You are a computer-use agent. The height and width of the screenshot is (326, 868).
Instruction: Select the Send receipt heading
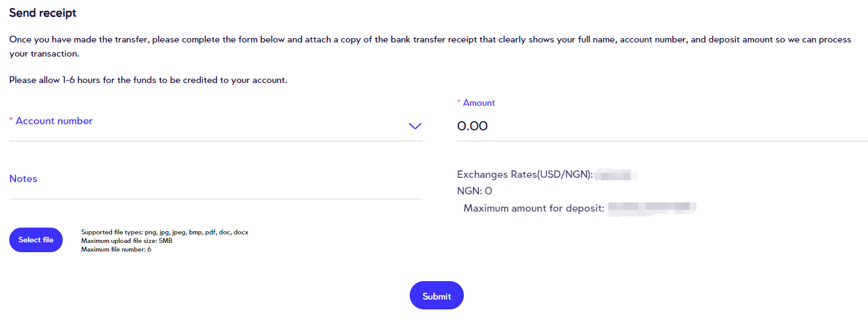pyautogui.click(x=43, y=12)
